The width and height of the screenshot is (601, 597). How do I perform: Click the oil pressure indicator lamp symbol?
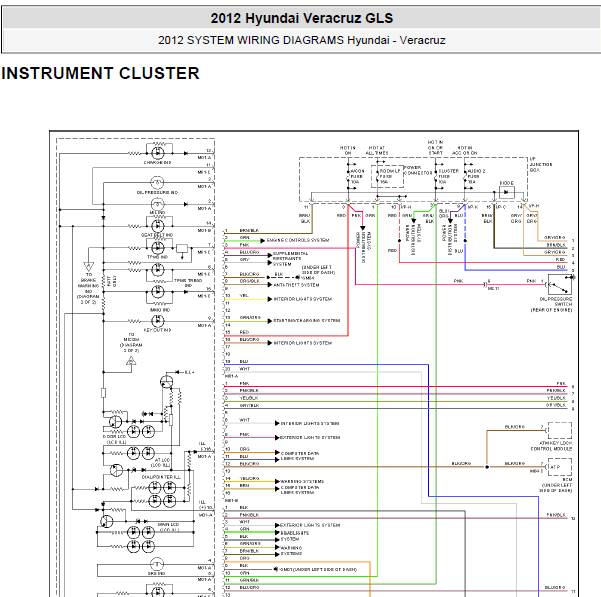pyautogui.click(x=157, y=183)
